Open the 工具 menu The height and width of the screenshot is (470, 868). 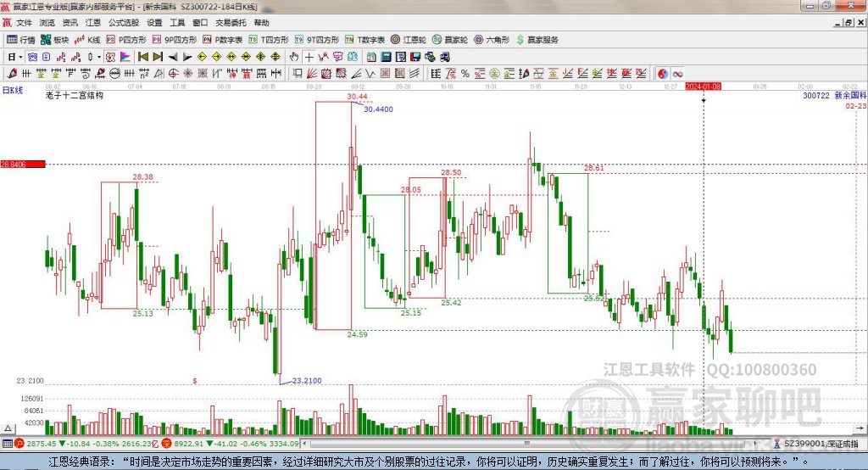pos(177,23)
